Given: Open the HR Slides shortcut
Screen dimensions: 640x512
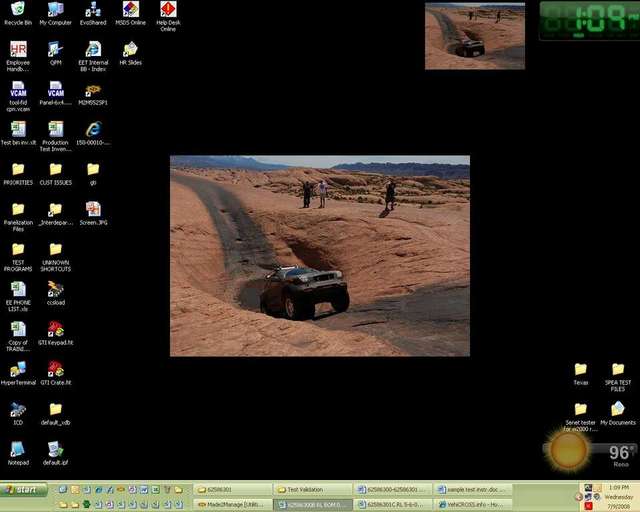Looking at the screenshot, I should pyautogui.click(x=131, y=53).
